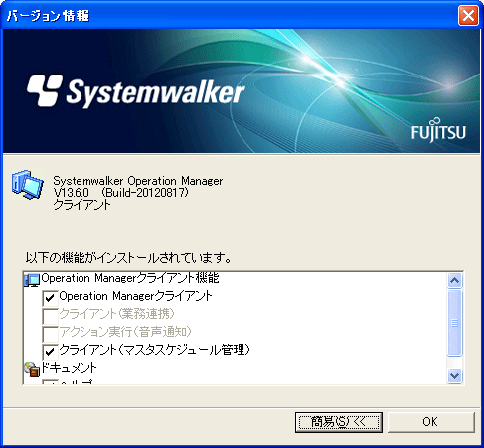Viewport: 484px width, 448px height.
Task: Click the feature list scrollbar thumb
Action: coord(454,323)
